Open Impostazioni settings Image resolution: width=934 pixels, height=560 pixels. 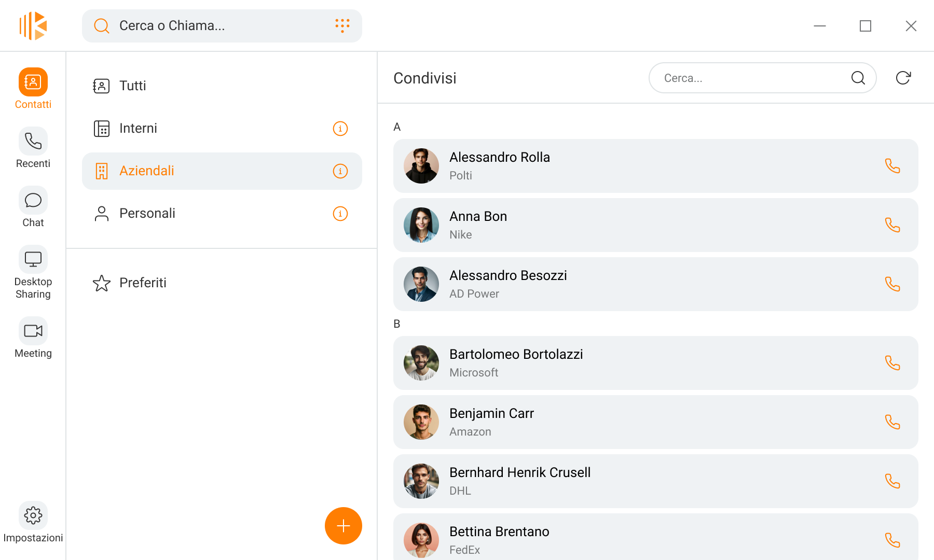tap(33, 522)
